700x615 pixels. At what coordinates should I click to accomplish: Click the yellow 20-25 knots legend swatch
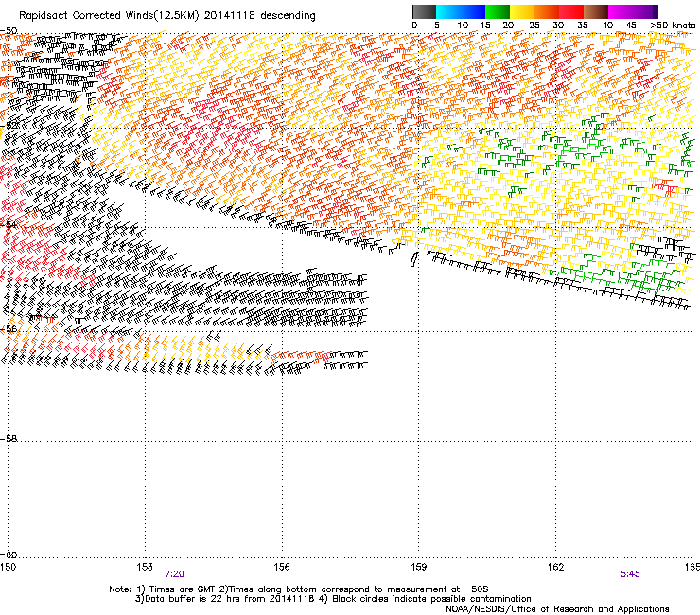pos(522,11)
